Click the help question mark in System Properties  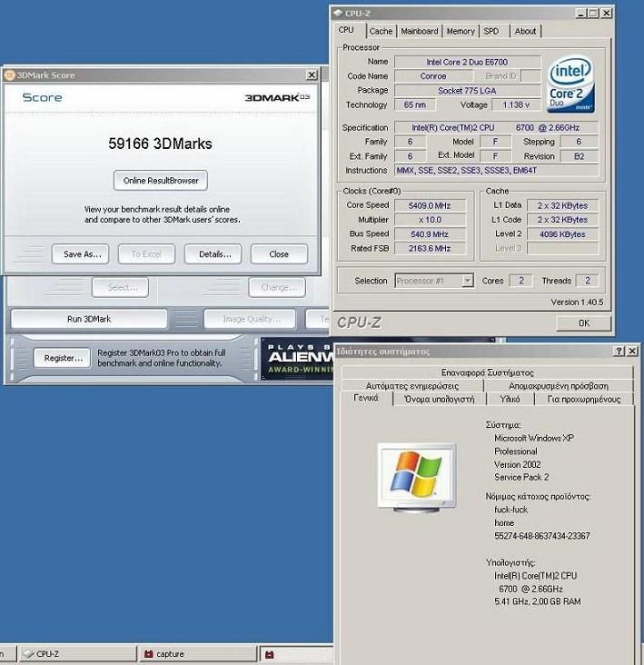click(x=619, y=351)
